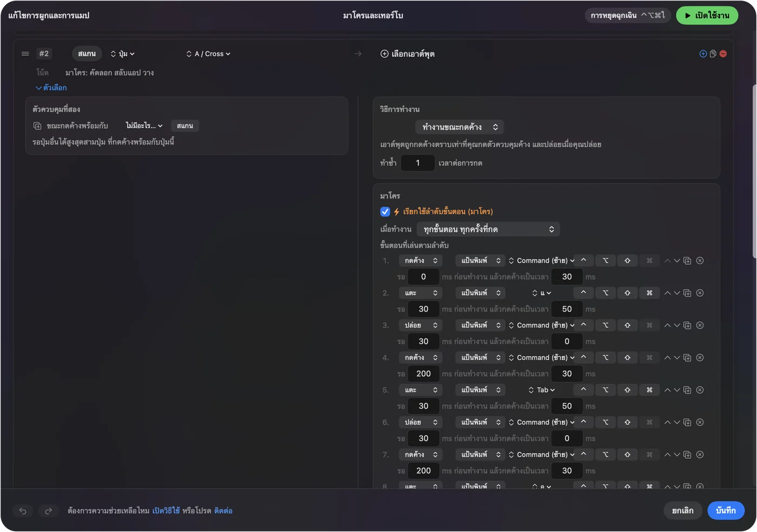The image size is (757, 532).
Task: Collapse the ตัวเลือก options section
Action: pos(51,88)
